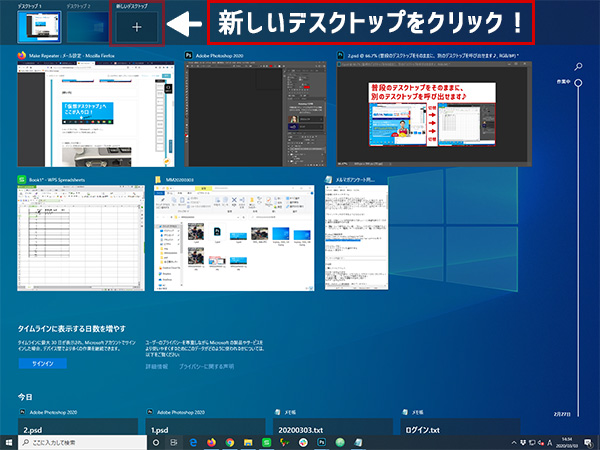Screen dimensions: 600x450
Task: Click the green WPS Spreadsheets taskbar icon
Action: pos(266,442)
